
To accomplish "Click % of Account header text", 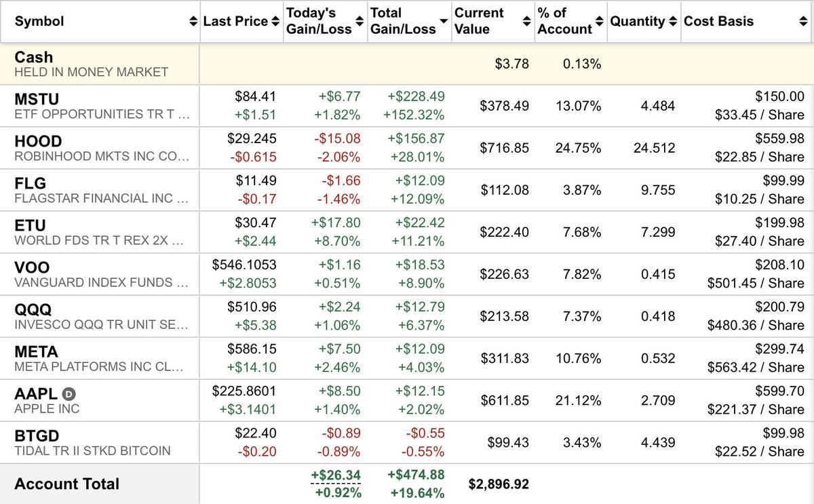I will tap(564, 21).
